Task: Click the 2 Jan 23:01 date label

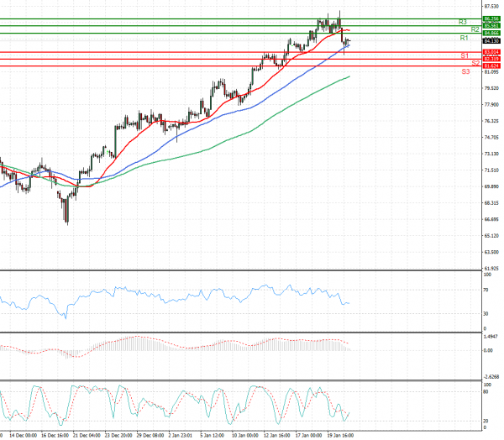Action: click(x=181, y=436)
